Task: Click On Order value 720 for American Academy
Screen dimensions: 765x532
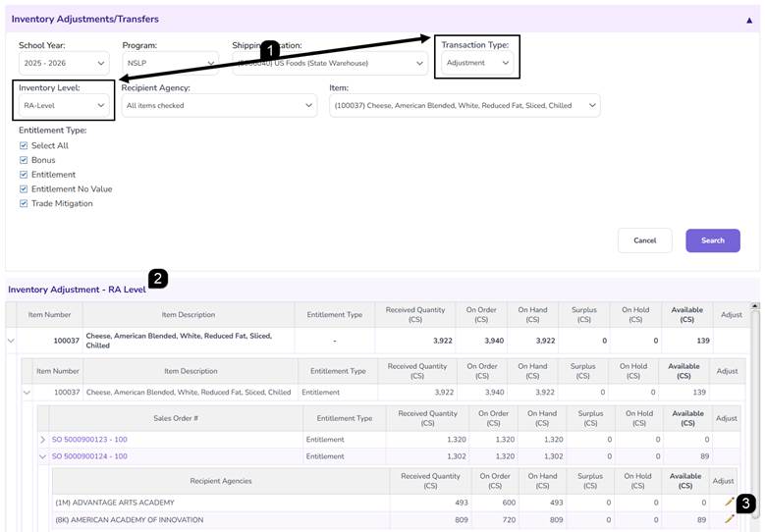Action: click(509, 520)
